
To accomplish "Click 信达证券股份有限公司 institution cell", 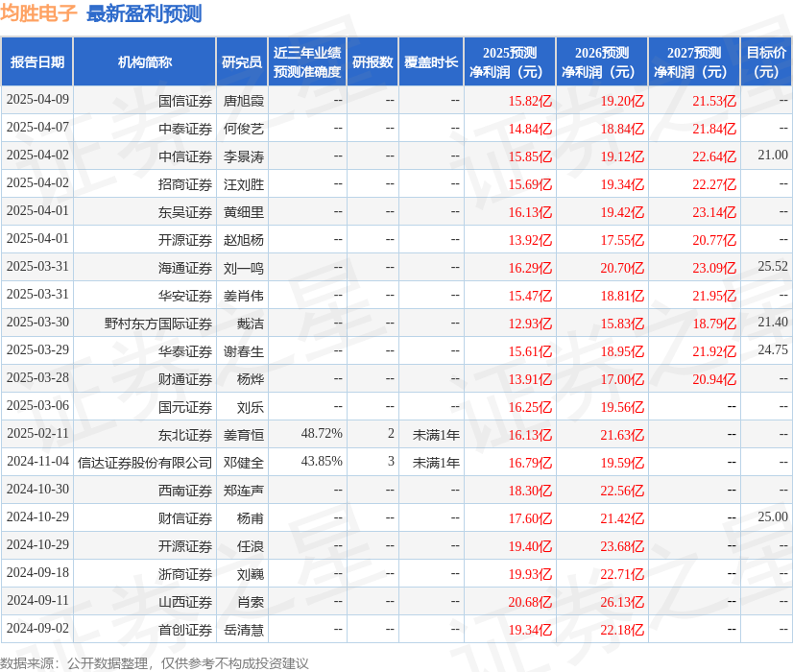I will point(145,463).
